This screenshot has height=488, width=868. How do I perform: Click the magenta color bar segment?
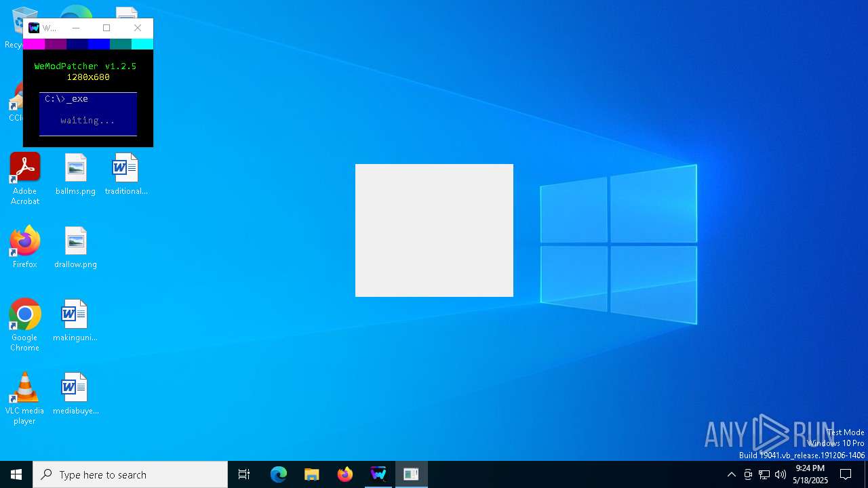(34, 44)
